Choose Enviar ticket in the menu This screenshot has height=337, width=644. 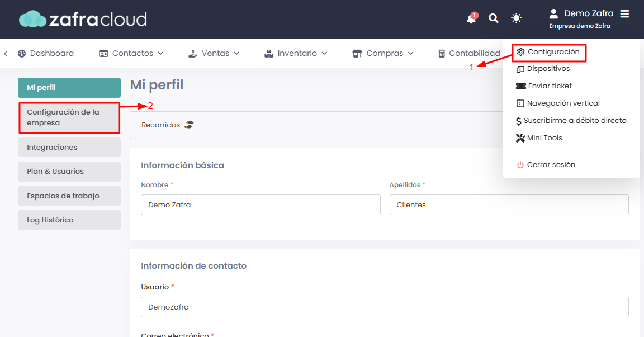[x=544, y=86]
